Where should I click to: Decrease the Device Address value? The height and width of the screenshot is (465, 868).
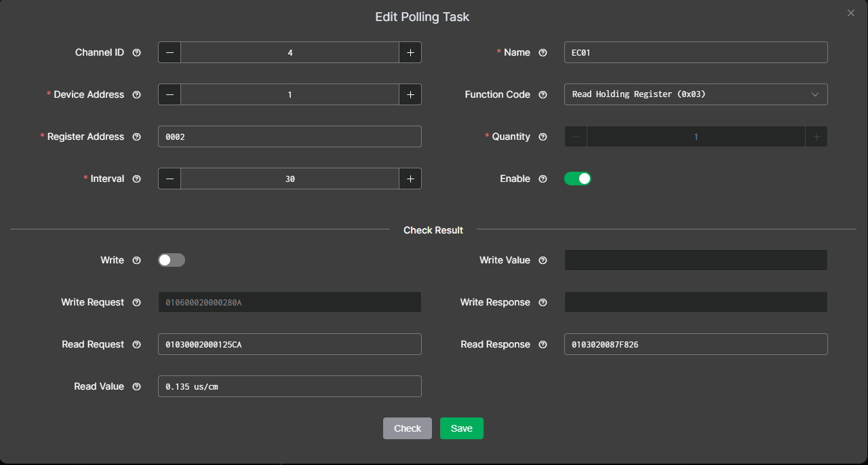(x=170, y=94)
